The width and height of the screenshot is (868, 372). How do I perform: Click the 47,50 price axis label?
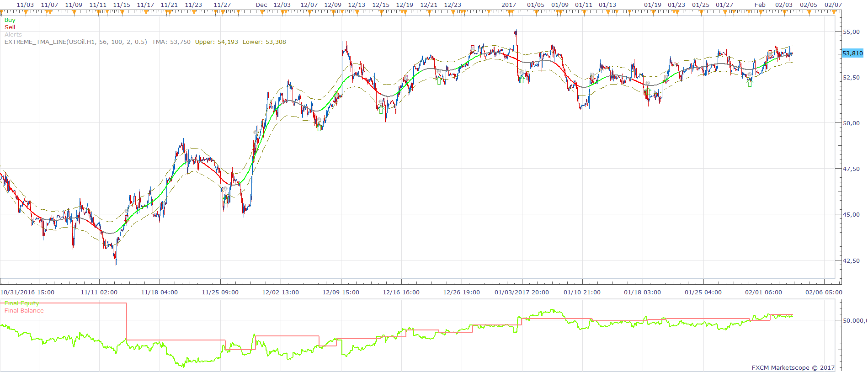point(851,169)
